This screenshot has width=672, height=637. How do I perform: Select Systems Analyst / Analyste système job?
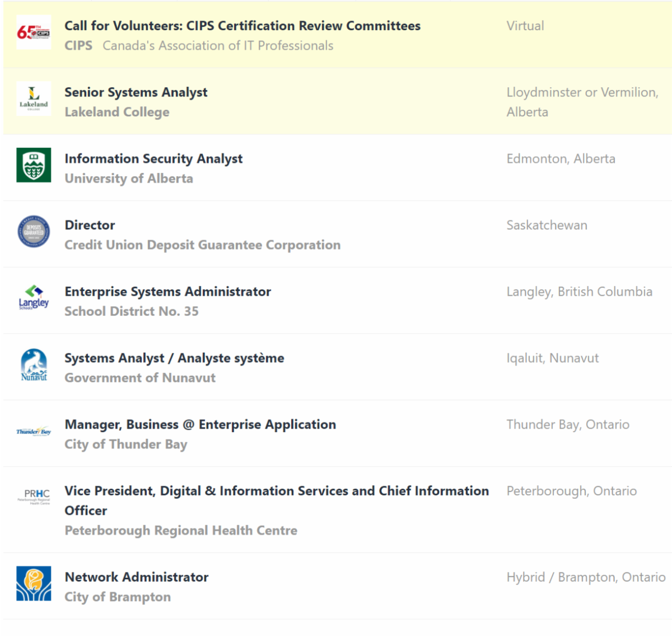(174, 358)
